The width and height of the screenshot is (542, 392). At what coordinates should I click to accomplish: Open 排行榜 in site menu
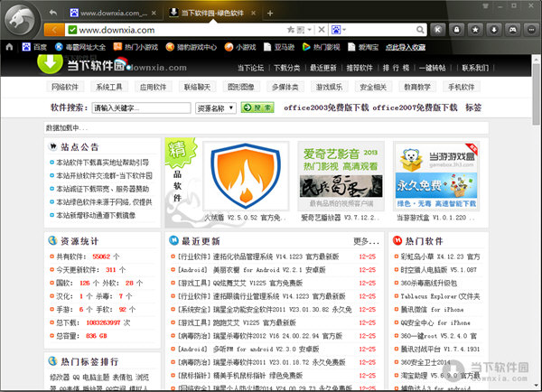click(x=397, y=68)
